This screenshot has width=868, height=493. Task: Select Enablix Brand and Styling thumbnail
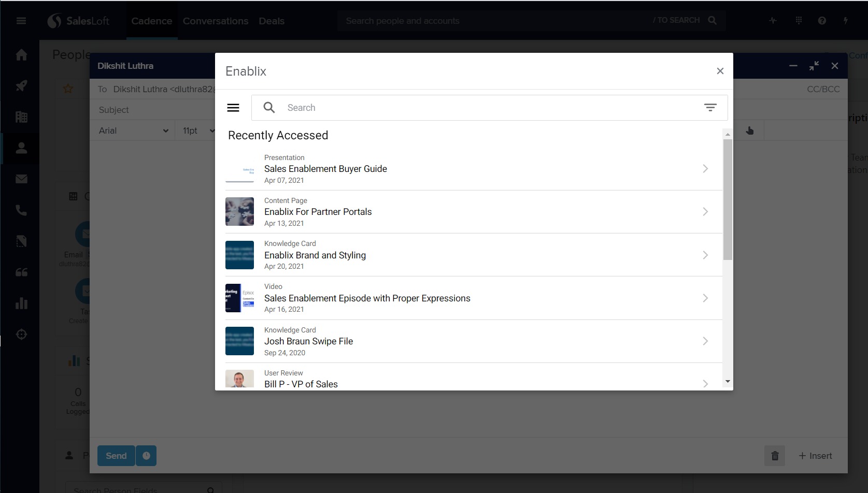(x=239, y=255)
